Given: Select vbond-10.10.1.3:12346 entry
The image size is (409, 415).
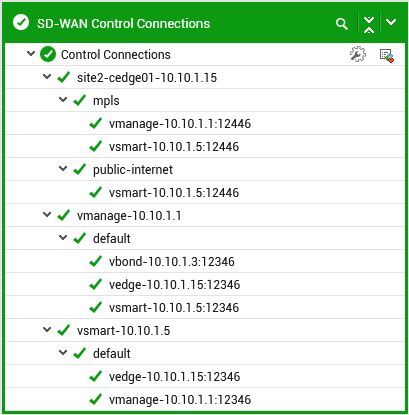Looking at the screenshot, I should pyautogui.click(x=172, y=262).
